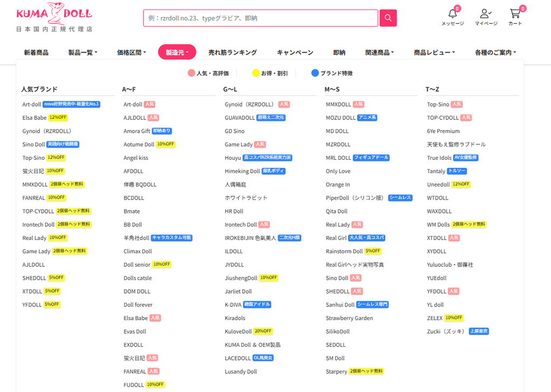
Task: Open Amora Gift brand link
Action: [137, 131]
